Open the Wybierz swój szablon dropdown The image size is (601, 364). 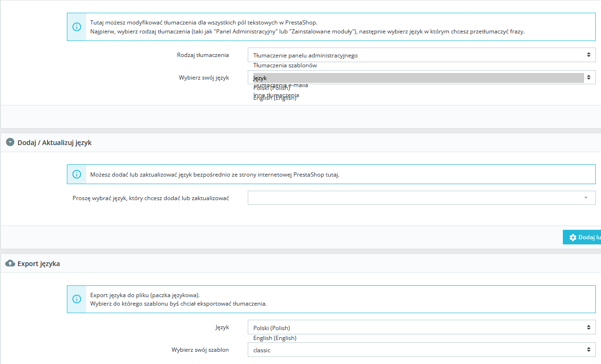coord(422,350)
